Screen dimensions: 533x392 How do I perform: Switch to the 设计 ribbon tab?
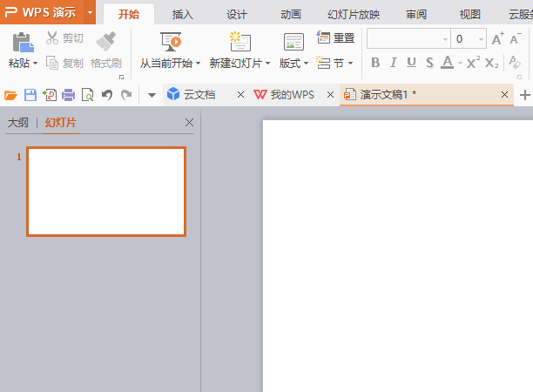tap(237, 15)
